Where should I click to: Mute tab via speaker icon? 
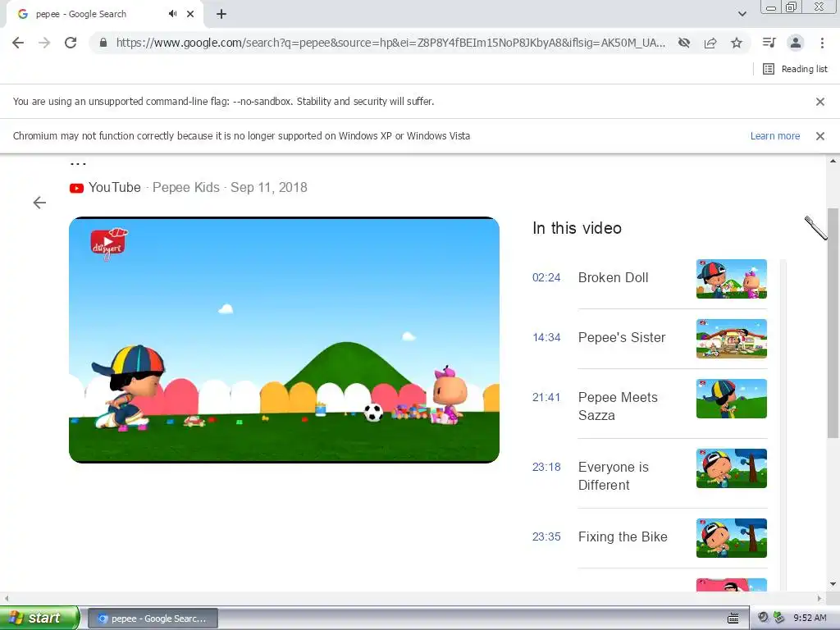click(172, 14)
